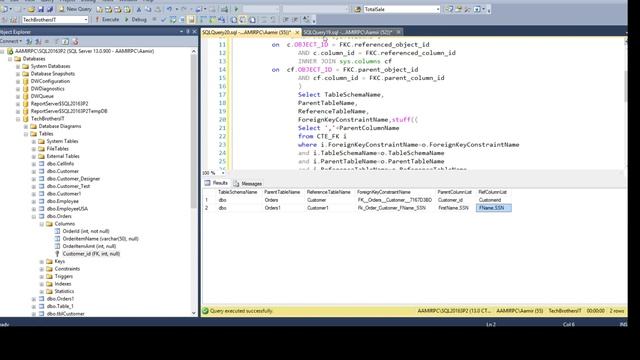
Task: Click the Parse query checkmark icon
Action: tap(163, 19)
